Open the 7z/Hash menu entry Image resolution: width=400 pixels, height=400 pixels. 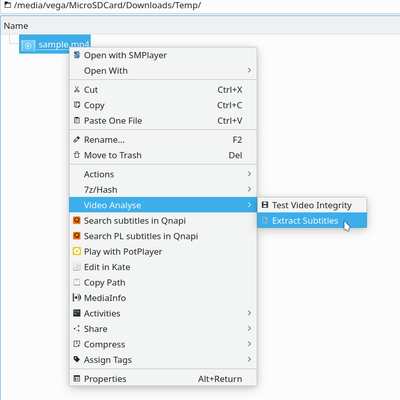[x=163, y=189]
